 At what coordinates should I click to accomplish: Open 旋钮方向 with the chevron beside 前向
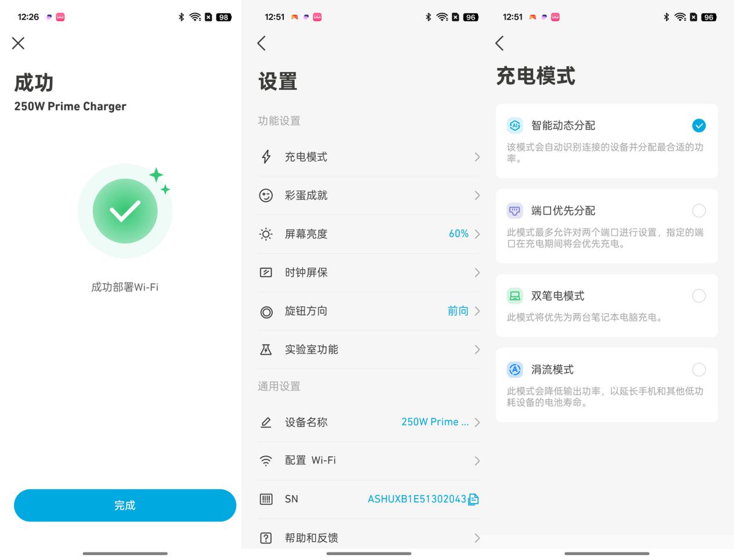pyautogui.click(x=477, y=311)
